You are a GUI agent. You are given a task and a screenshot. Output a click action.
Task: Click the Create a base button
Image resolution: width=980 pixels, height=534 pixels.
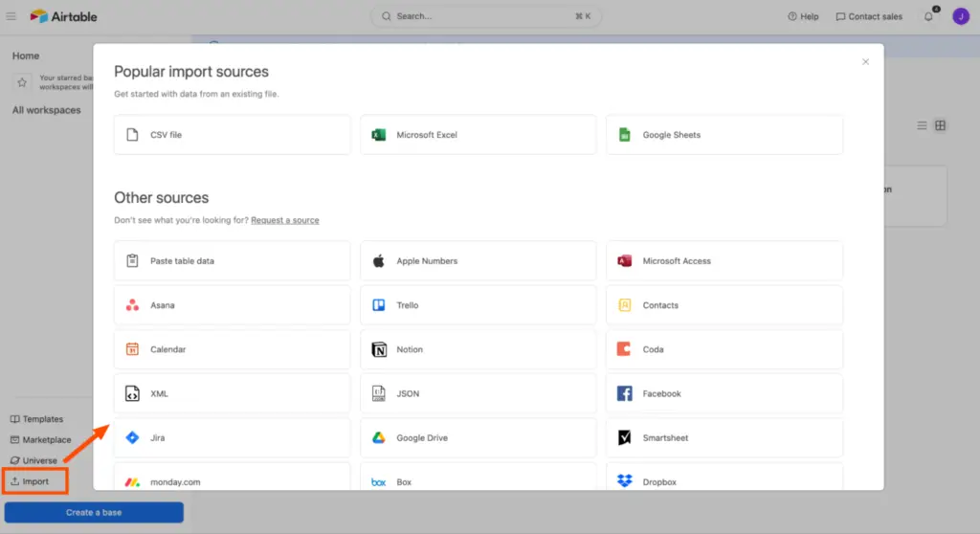94,512
